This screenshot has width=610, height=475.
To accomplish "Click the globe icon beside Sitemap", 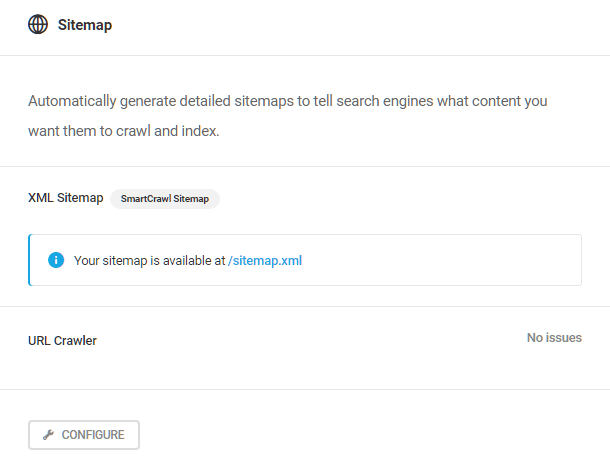I will (x=38, y=25).
